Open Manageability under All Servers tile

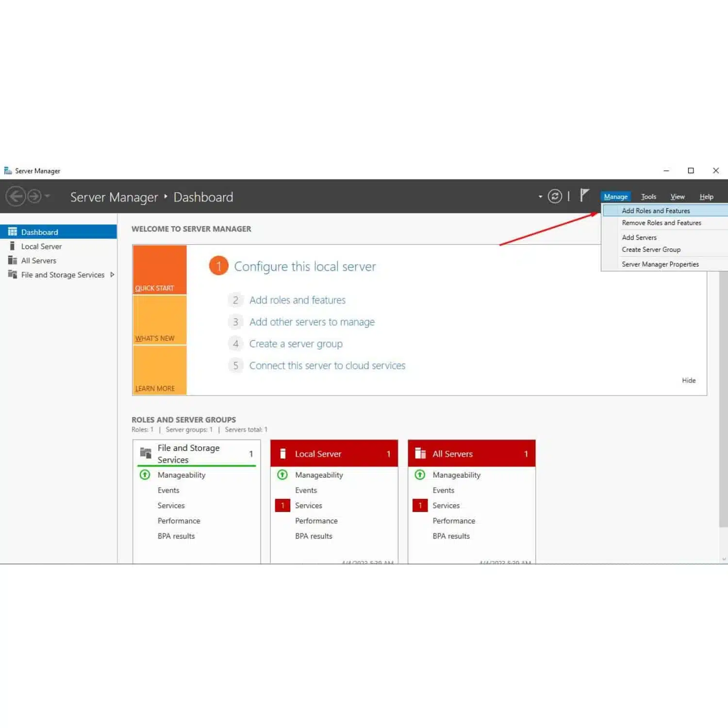457,475
